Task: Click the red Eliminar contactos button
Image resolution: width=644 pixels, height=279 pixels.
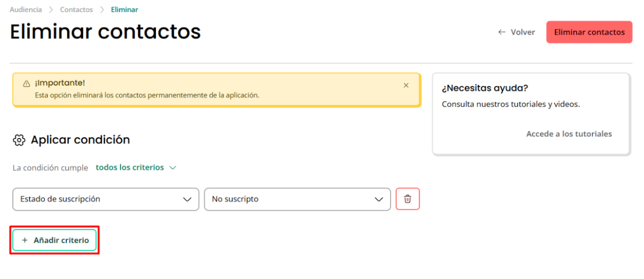Action: point(589,32)
